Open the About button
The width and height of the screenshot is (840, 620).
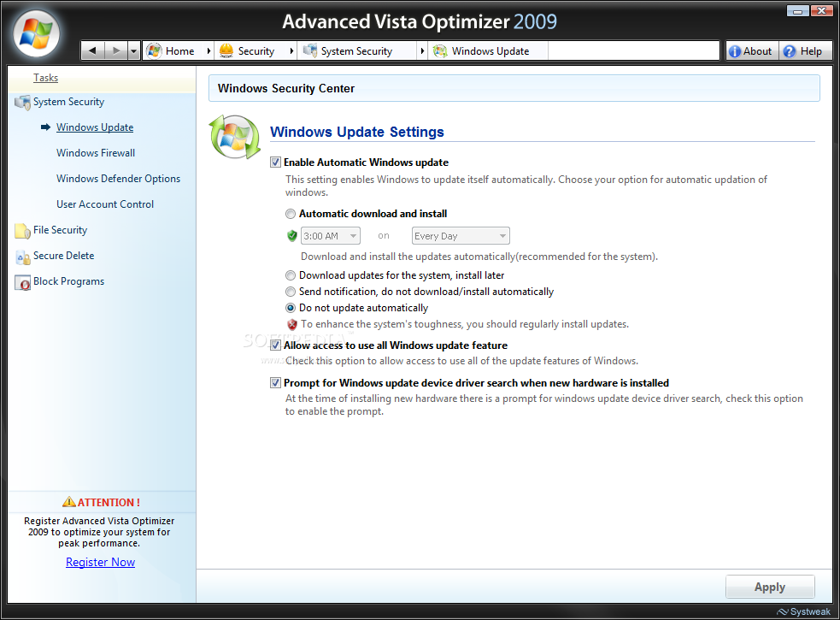(752, 51)
